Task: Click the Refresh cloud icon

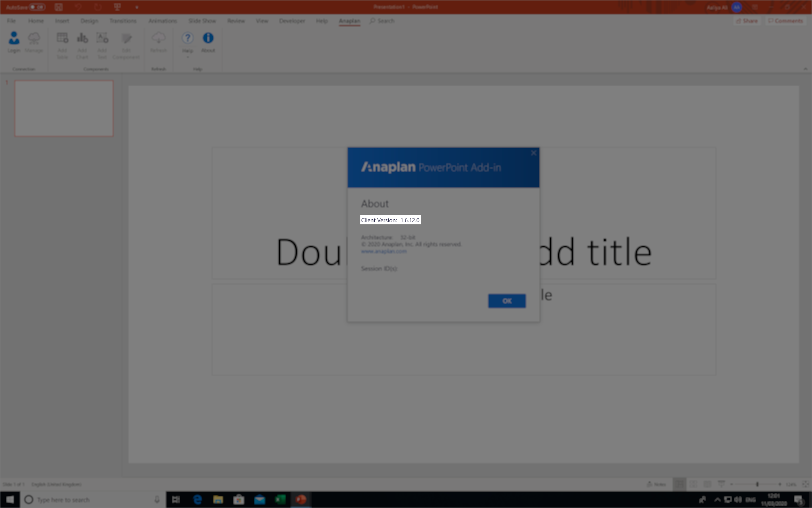Action: pyautogui.click(x=159, y=38)
